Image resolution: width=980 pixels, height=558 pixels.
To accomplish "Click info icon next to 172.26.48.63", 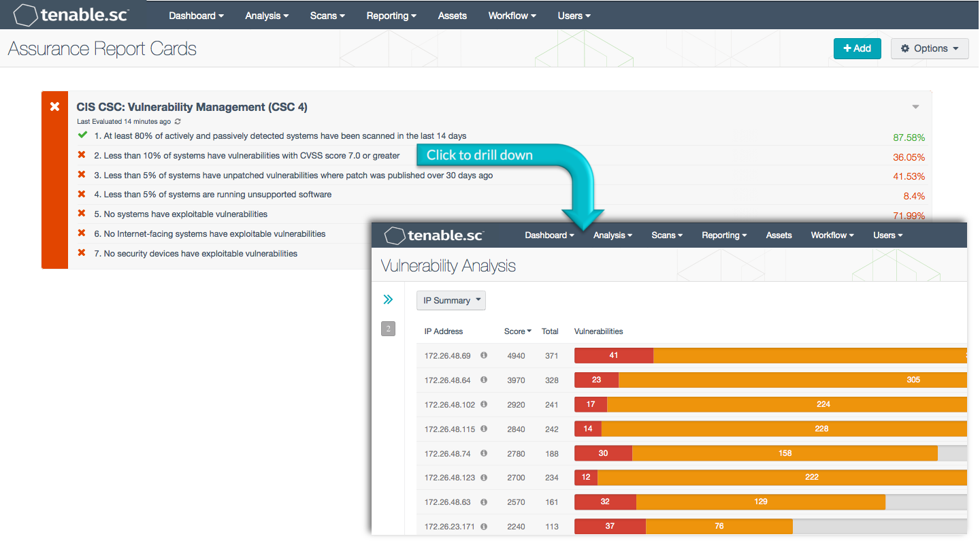I will [484, 502].
